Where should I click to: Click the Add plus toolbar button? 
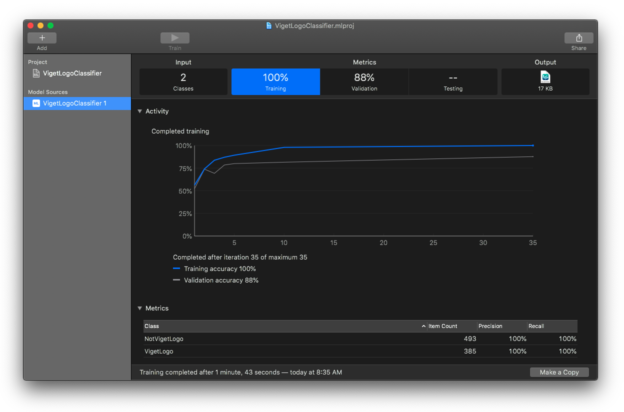42,38
